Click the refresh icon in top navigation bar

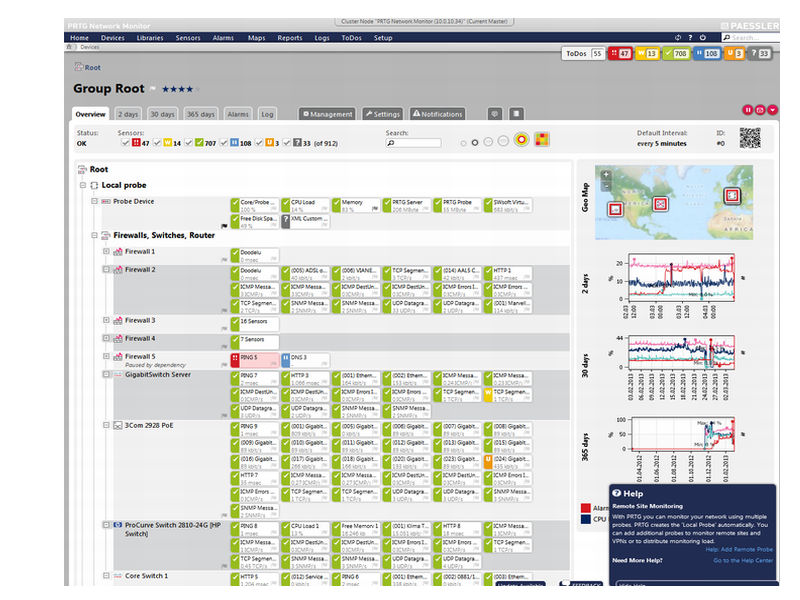pyautogui.click(x=678, y=38)
